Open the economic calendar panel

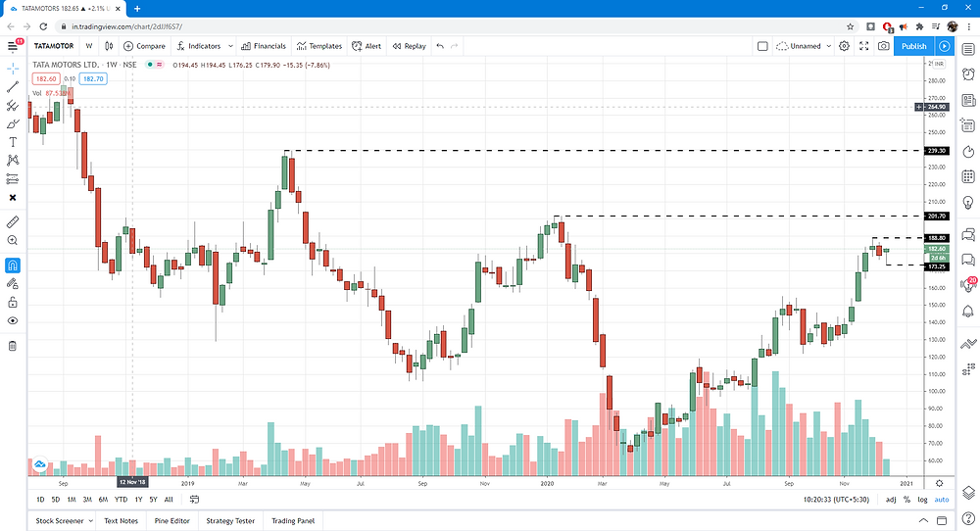click(x=968, y=177)
